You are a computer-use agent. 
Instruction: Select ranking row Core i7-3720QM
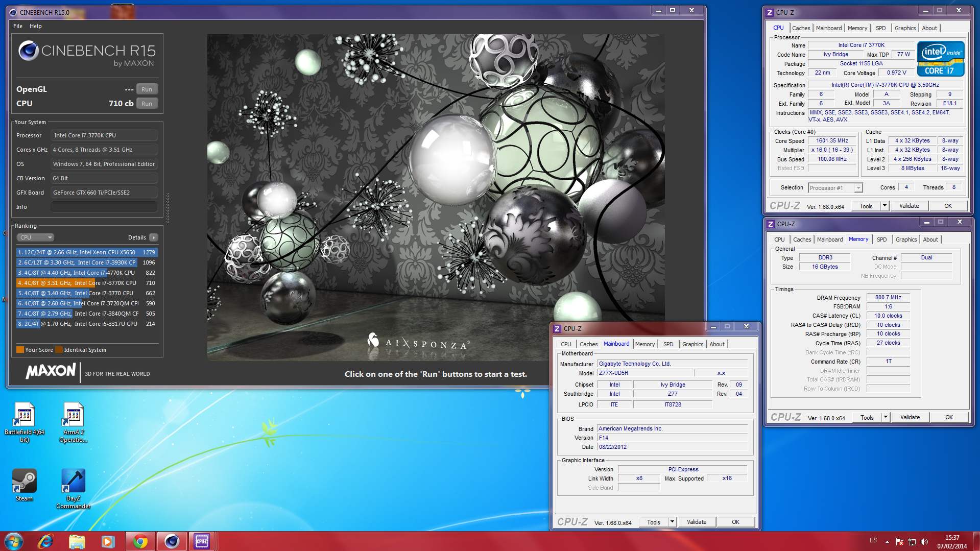tap(87, 303)
